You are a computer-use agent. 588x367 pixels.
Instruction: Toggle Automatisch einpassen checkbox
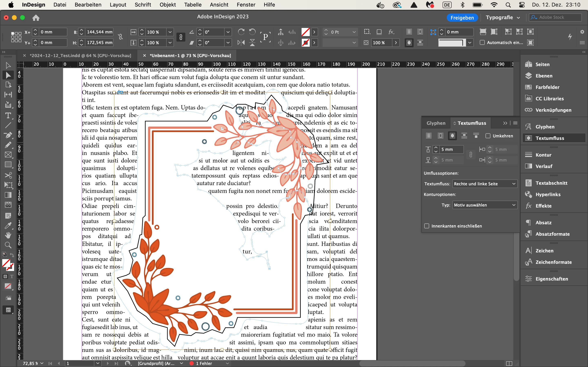482,42
